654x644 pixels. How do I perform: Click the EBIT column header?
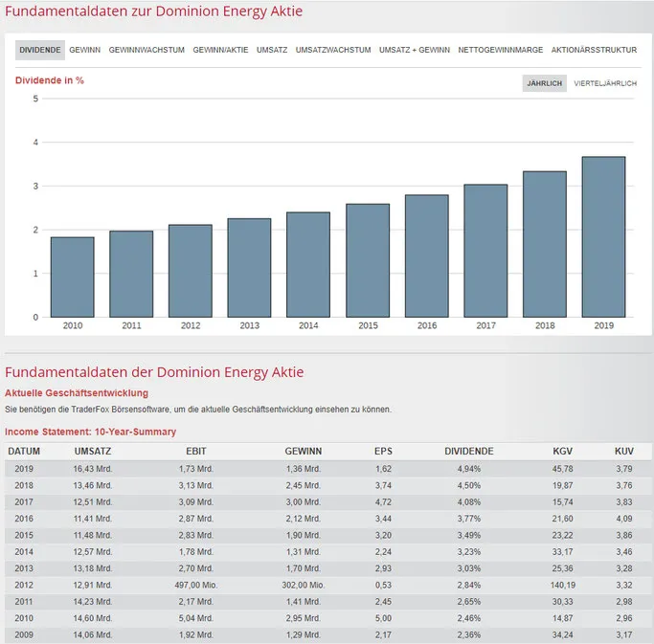pos(196,451)
